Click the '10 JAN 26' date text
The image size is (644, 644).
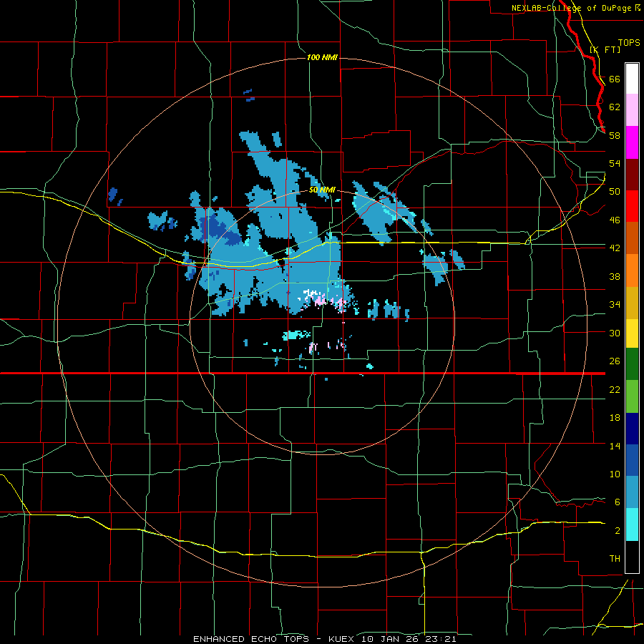pyautogui.click(x=390, y=639)
